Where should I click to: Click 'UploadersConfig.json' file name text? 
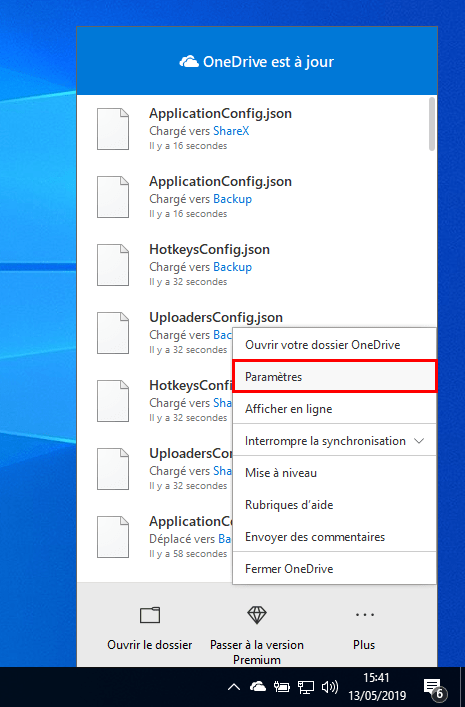pyautogui.click(x=216, y=317)
